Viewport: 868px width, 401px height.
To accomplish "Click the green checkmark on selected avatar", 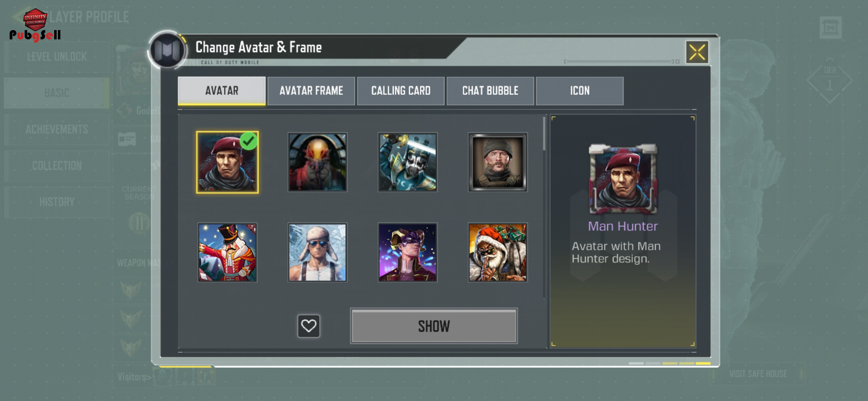I will click(x=249, y=141).
